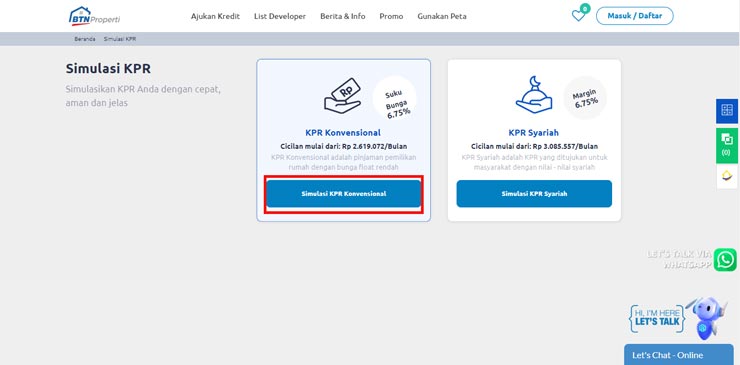Image resolution: width=740 pixels, height=365 pixels.
Task: Click the mosque dome Syariah icon
Action: click(534, 94)
